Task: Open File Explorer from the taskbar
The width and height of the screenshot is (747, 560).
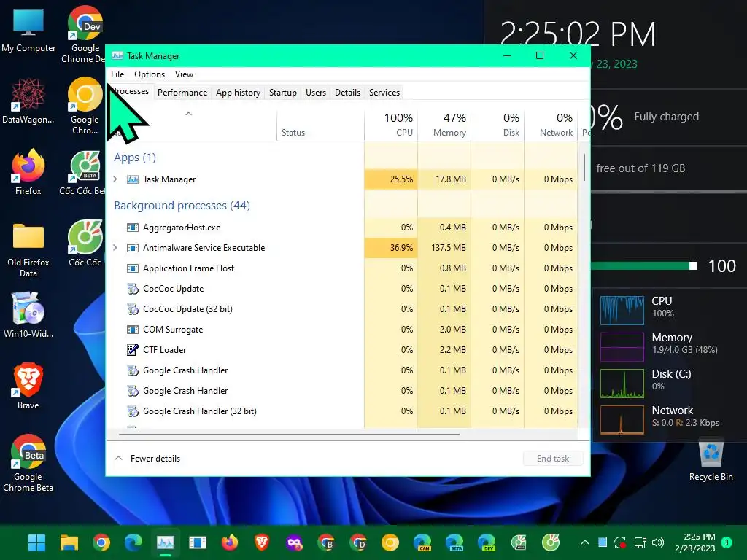Action: 69,542
